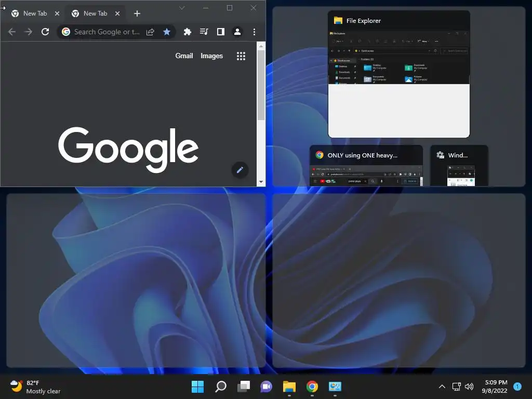Close the second New Tab

pos(117,14)
